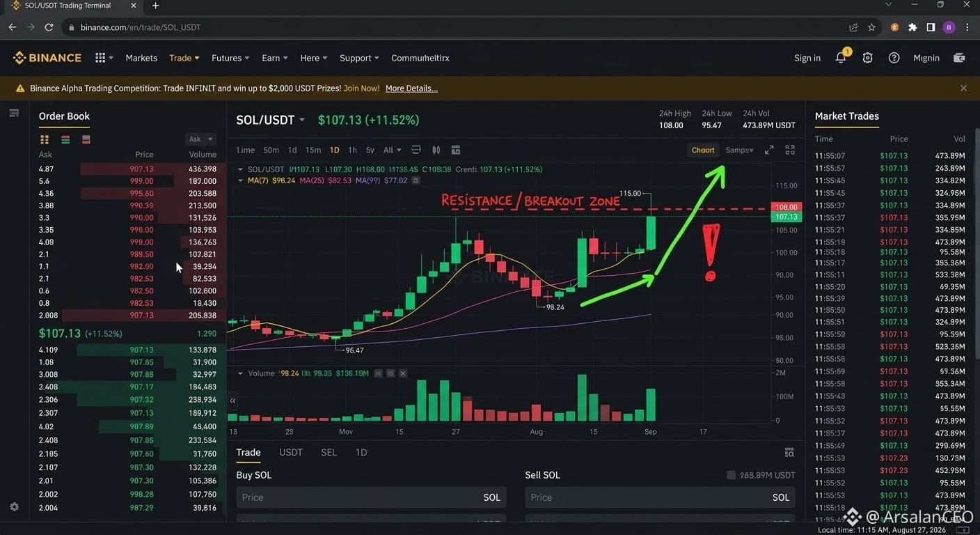Open the notifications bell
Screen dimensions: 980x535
coord(841,58)
